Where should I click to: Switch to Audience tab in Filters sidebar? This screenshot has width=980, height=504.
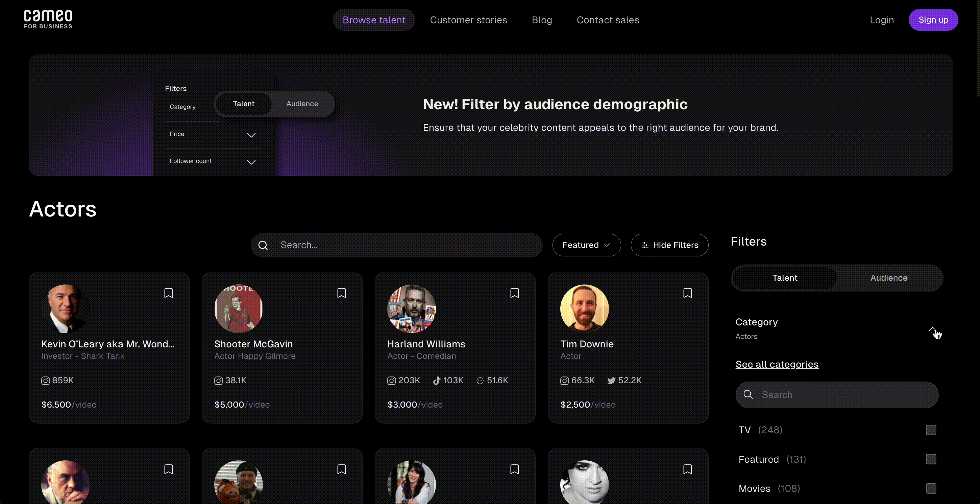(889, 278)
